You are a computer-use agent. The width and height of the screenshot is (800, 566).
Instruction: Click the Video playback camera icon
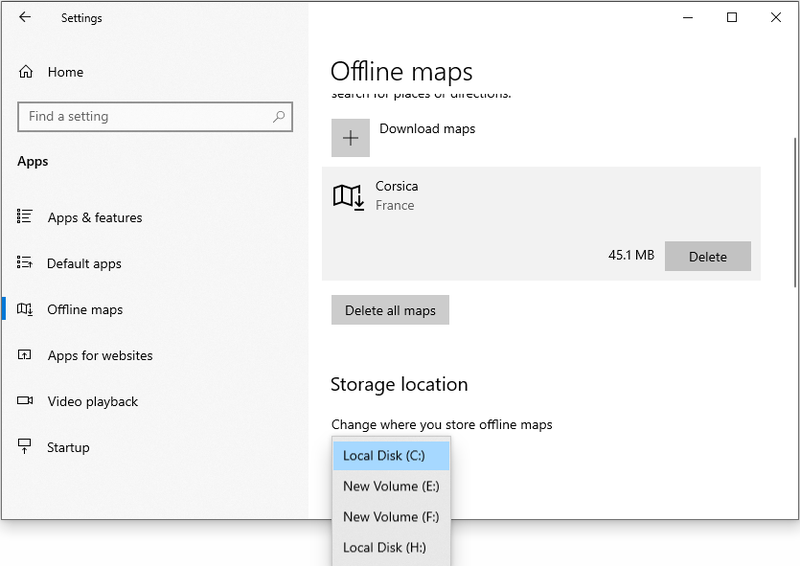tap(24, 401)
